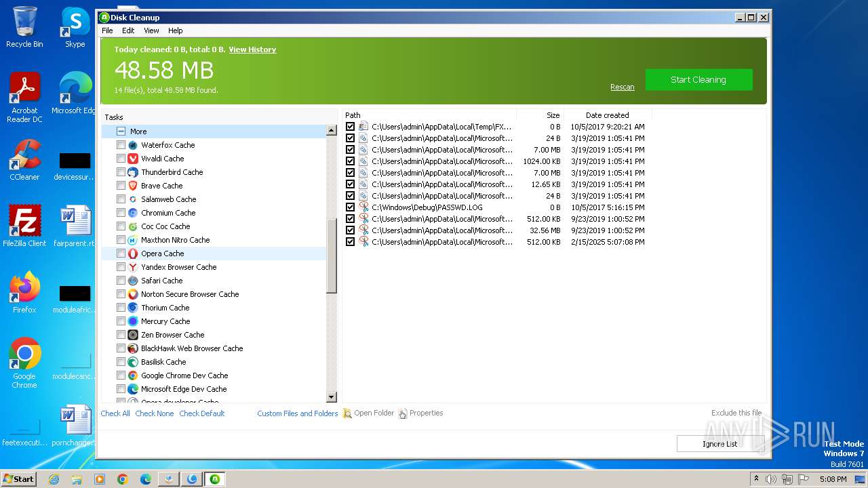Screen dimensions: 868x488
Task: Click the Ignore List button
Action: pos(720,444)
